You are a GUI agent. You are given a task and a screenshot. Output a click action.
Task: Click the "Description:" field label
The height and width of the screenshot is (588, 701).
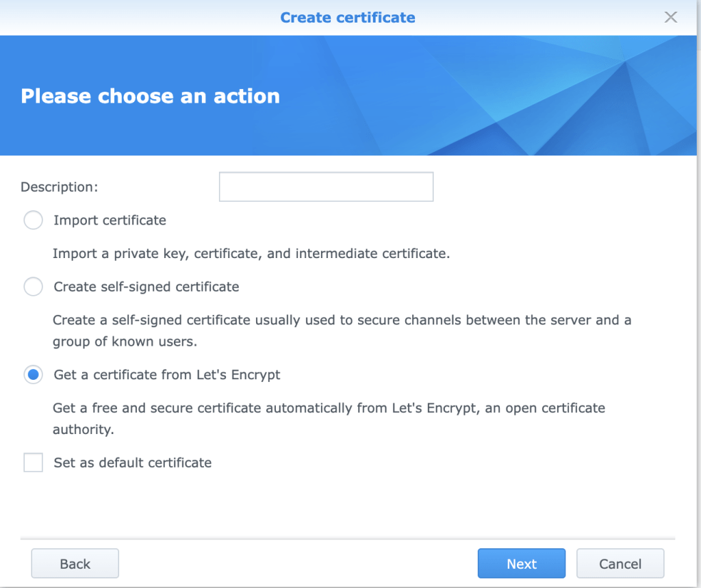[x=60, y=187]
